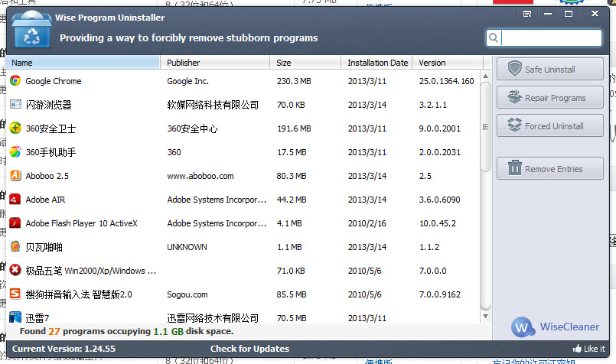Sort list by Version column header

tap(448, 63)
